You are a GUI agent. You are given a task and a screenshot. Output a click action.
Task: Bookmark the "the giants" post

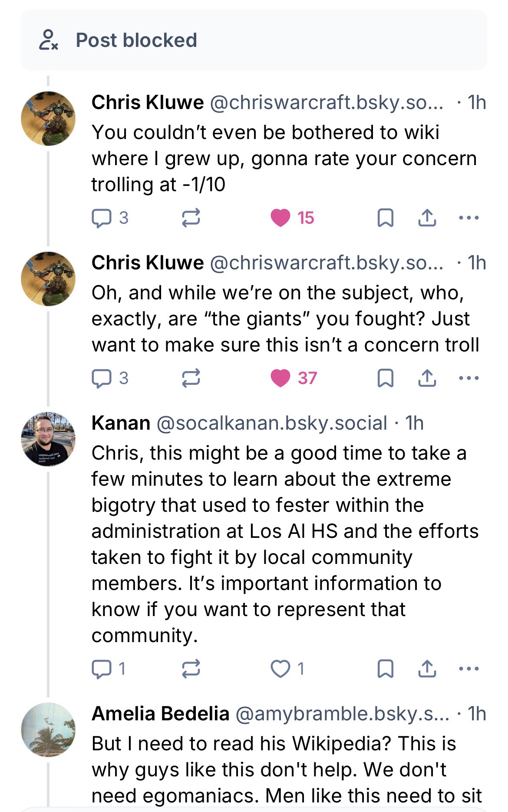coord(386,378)
